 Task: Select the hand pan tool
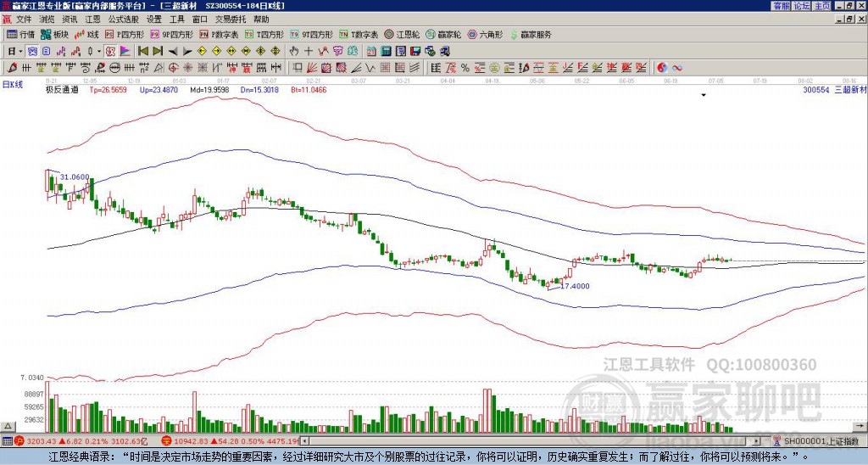[294, 52]
